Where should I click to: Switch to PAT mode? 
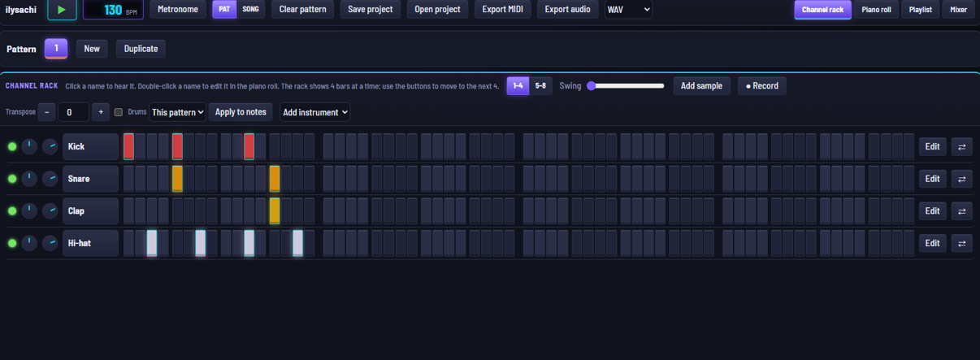click(224, 10)
